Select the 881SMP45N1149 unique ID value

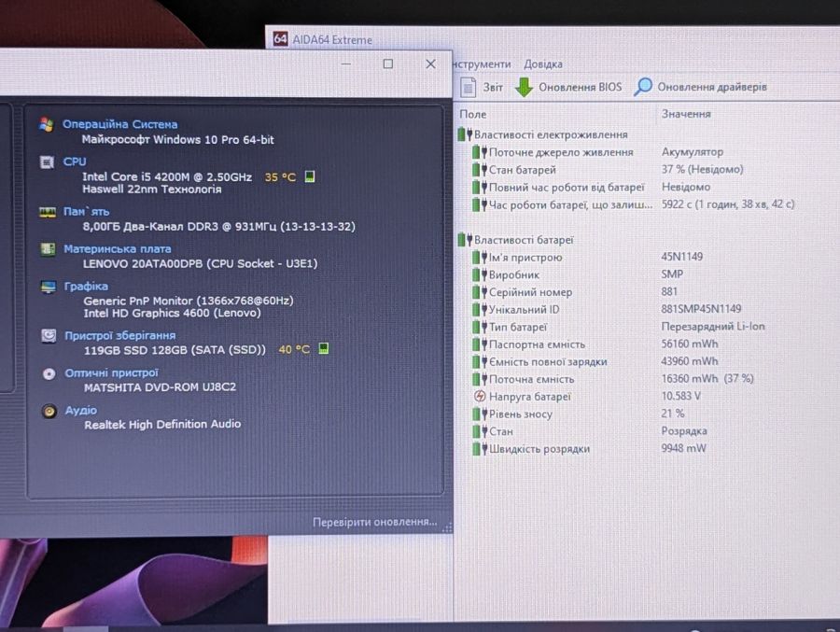coord(701,309)
